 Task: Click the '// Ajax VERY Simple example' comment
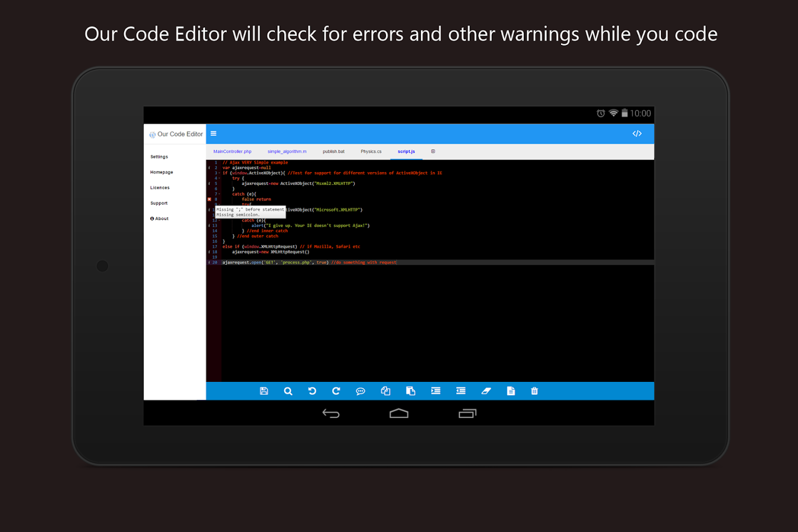(255, 163)
